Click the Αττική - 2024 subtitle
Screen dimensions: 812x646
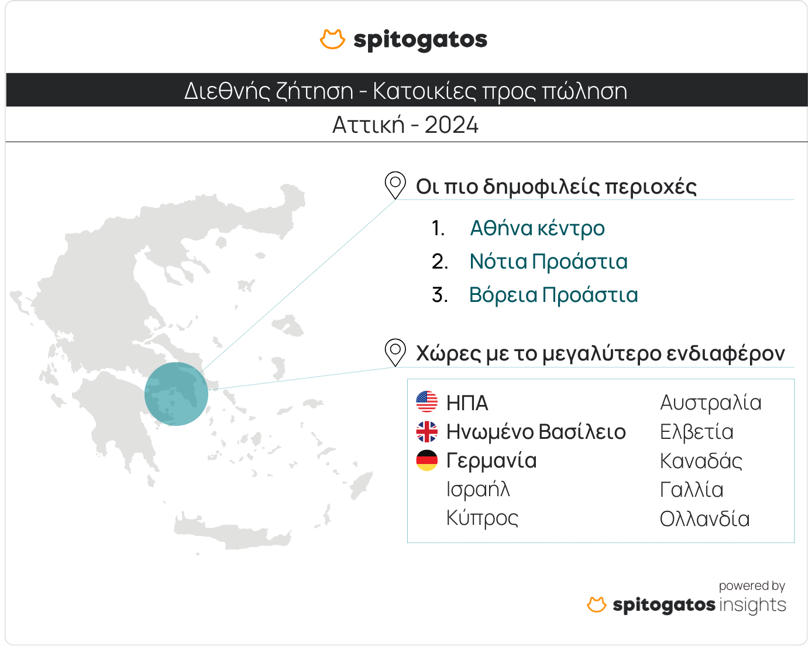pos(405,125)
